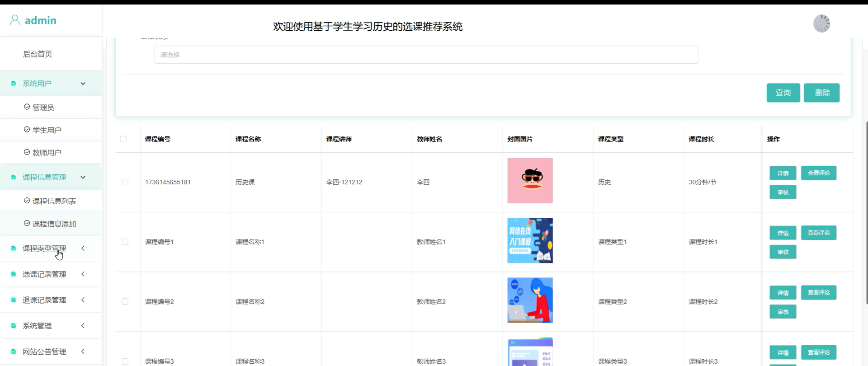Go to 后台首页 in the sidebar
The width and height of the screenshot is (868, 366).
pos(38,54)
